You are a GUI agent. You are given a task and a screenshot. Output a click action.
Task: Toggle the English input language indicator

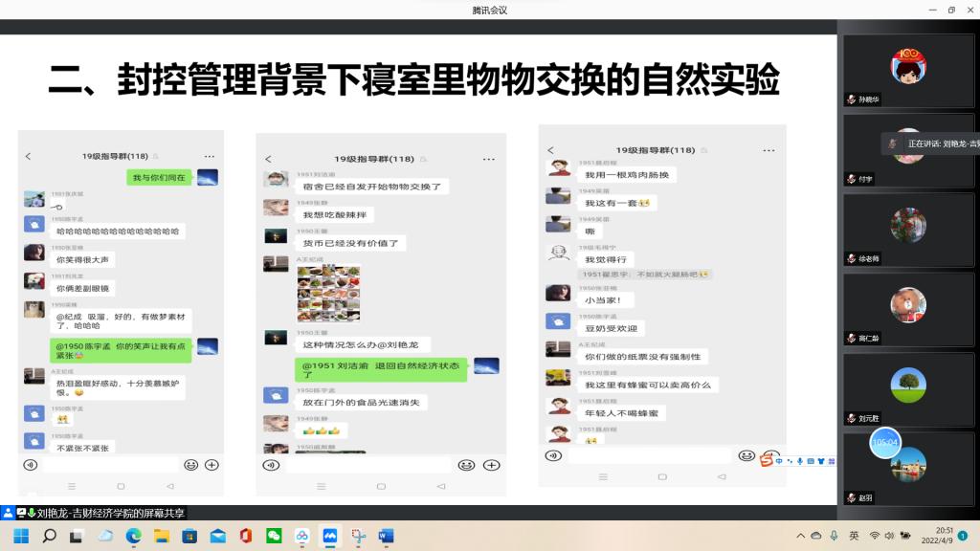(854, 536)
